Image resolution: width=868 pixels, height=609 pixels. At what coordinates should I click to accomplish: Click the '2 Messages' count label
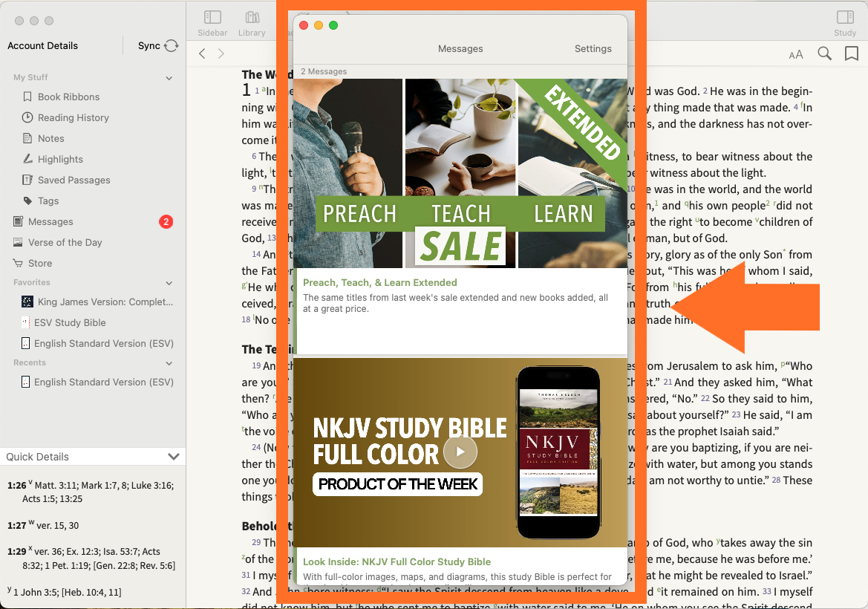[x=324, y=71]
